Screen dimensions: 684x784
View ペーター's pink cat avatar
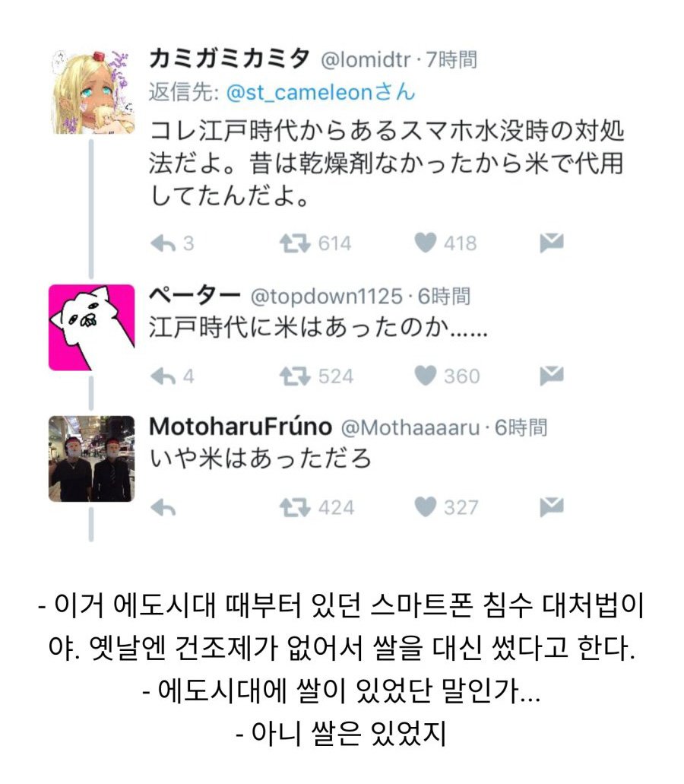point(91,328)
